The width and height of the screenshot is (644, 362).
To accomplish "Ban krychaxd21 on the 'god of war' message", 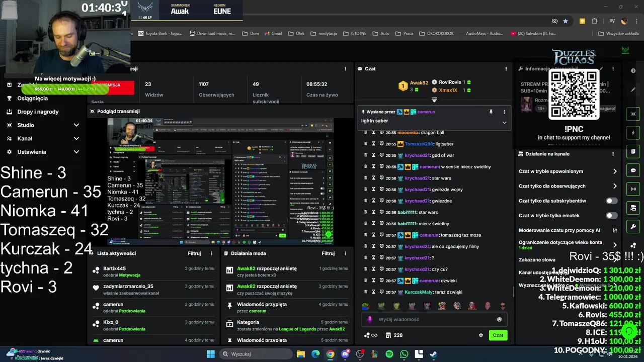I will tap(382, 155).
